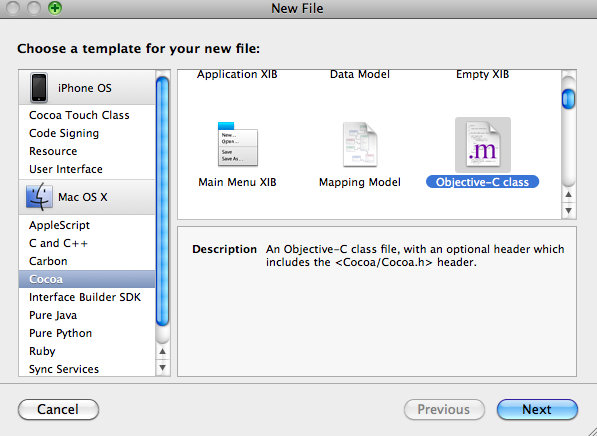Click the iPhone OS section header
The image size is (597, 436).
pos(87,88)
